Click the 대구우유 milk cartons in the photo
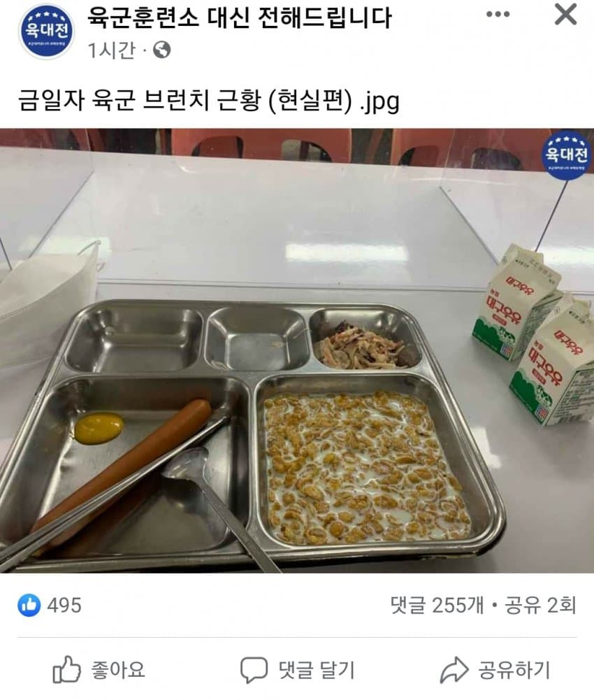594x700 pixels. click(x=533, y=335)
